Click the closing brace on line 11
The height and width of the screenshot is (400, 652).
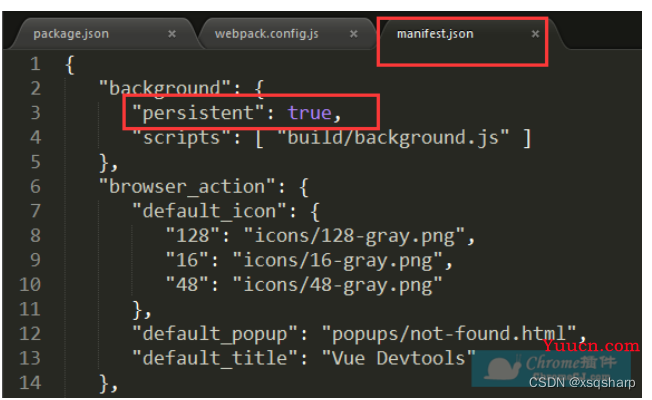tap(138, 310)
